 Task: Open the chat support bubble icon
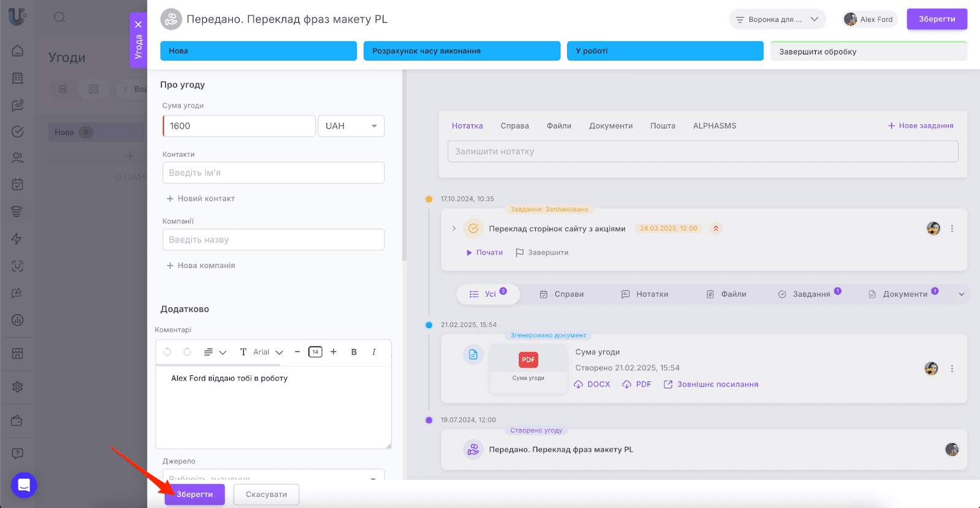(24, 485)
